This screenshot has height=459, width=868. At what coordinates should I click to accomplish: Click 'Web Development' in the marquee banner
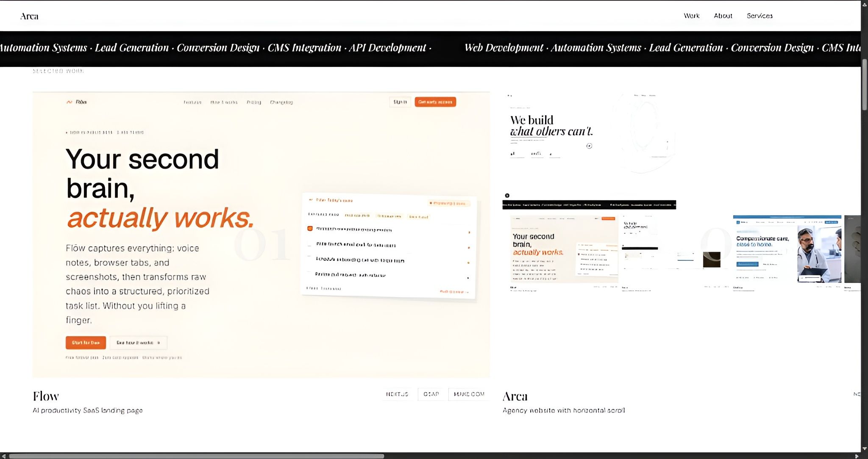point(504,48)
